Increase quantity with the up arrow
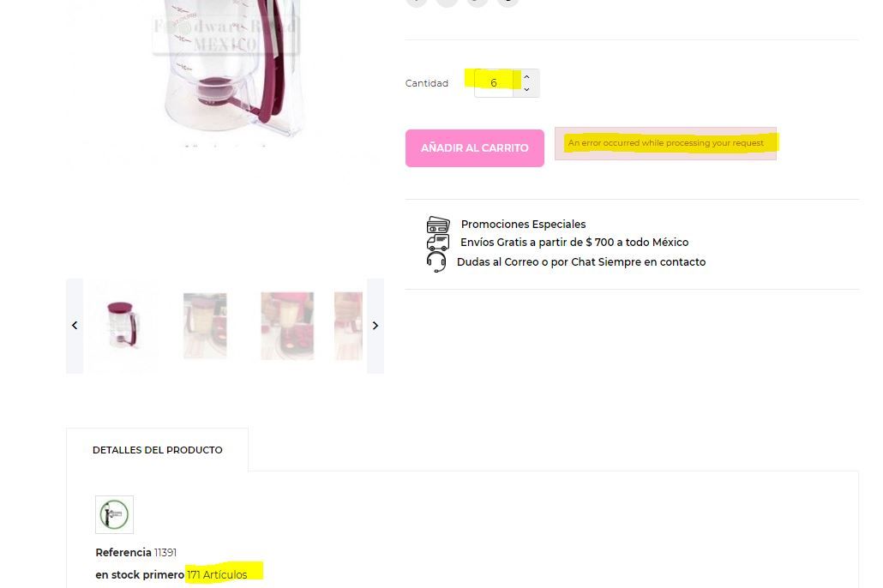The height and width of the screenshot is (588, 883). coord(526,76)
